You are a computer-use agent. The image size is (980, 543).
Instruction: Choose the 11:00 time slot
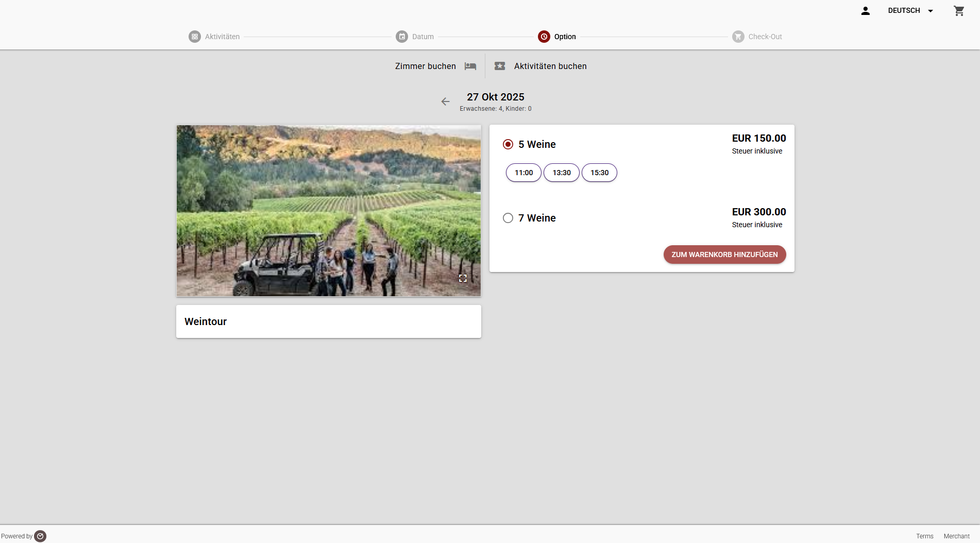[x=523, y=173]
